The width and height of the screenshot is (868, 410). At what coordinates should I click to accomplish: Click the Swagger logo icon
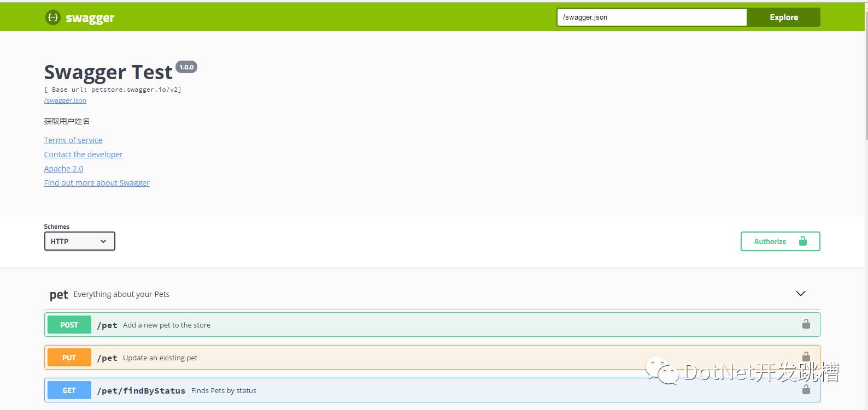pyautogui.click(x=52, y=17)
